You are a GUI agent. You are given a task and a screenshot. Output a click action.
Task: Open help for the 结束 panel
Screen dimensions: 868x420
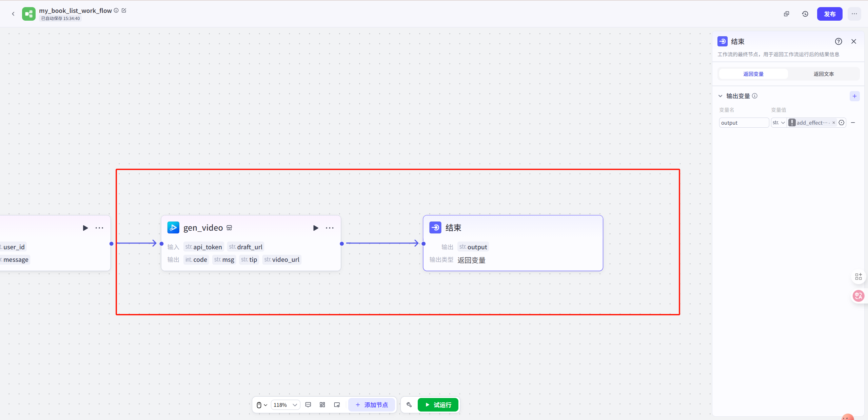(x=838, y=41)
